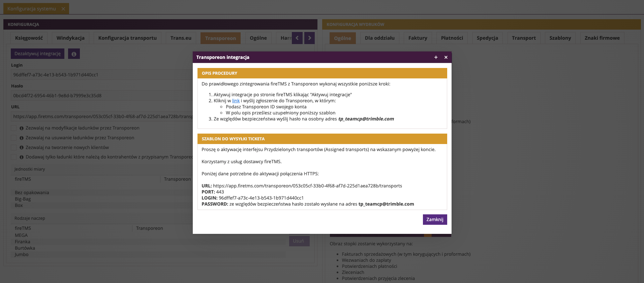
Task: Click the OPIS PROCEDURY section header
Action: coord(322,73)
